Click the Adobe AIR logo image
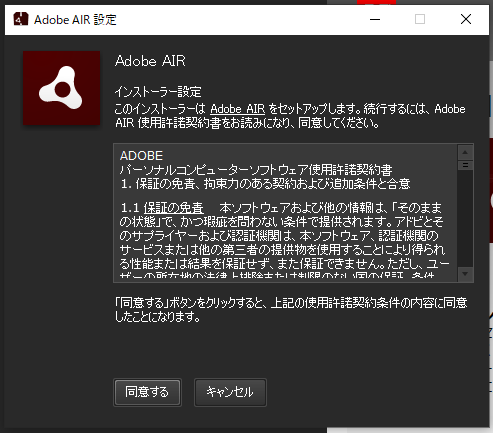 62,88
